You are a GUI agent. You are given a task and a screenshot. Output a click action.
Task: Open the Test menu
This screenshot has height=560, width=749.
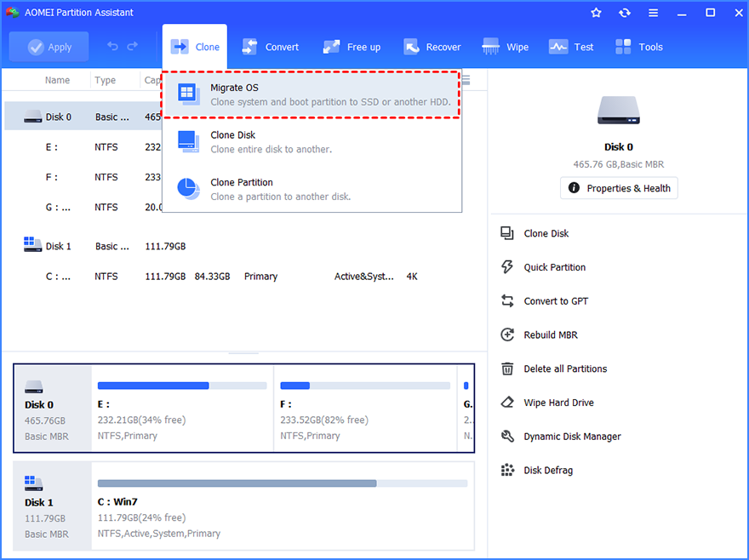tap(571, 47)
